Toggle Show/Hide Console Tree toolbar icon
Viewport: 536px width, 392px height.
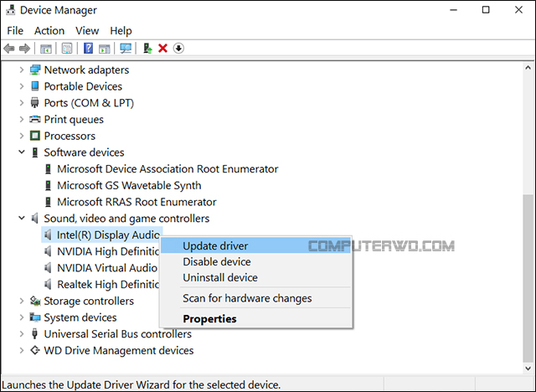46,49
